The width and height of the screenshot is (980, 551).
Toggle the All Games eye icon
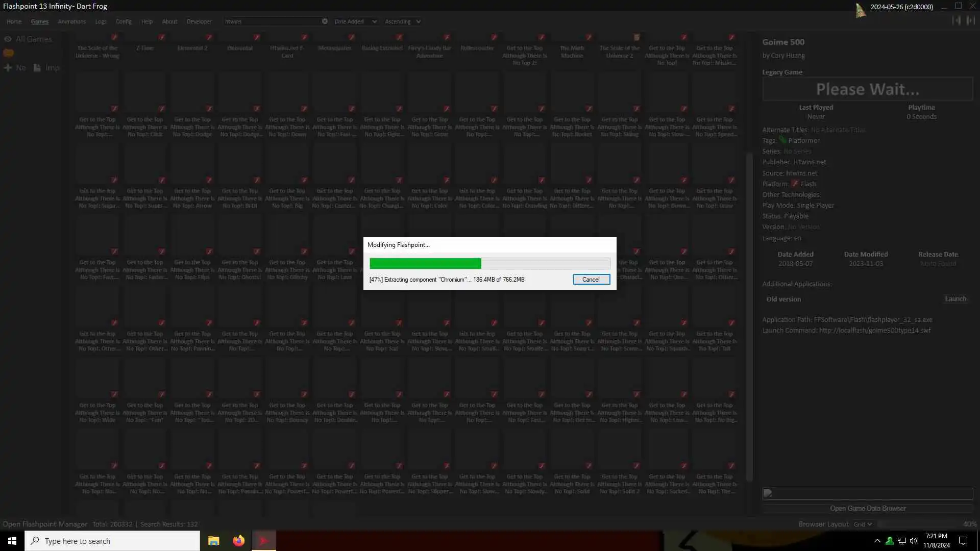point(8,39)
